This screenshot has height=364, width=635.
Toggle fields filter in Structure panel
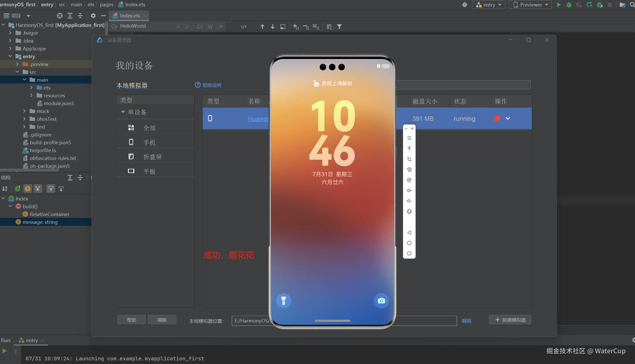[x=27, y=188]
